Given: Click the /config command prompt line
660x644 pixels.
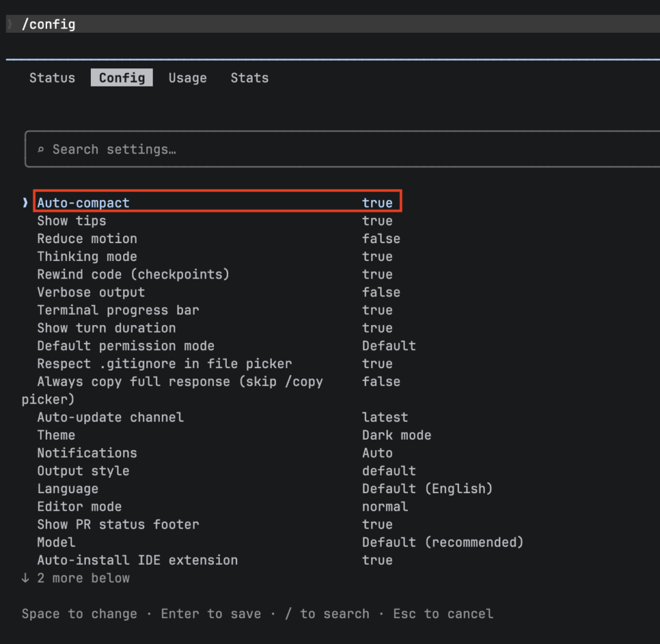Looking at the screenshot, I should 49,24.
